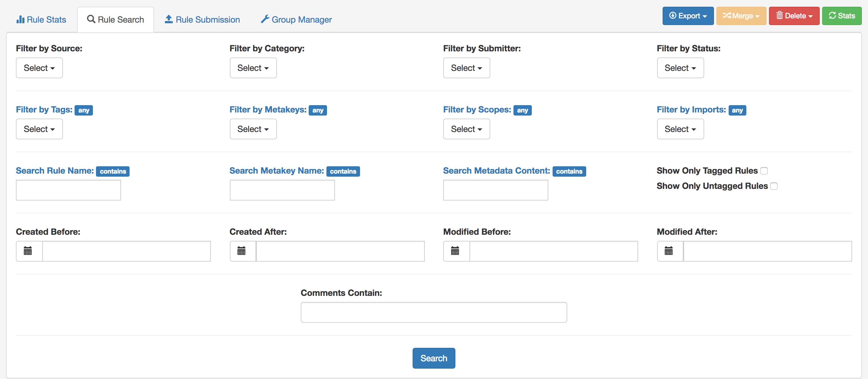
Task: Click the upload icon for Rule Submission
Action: coord(168,19)
